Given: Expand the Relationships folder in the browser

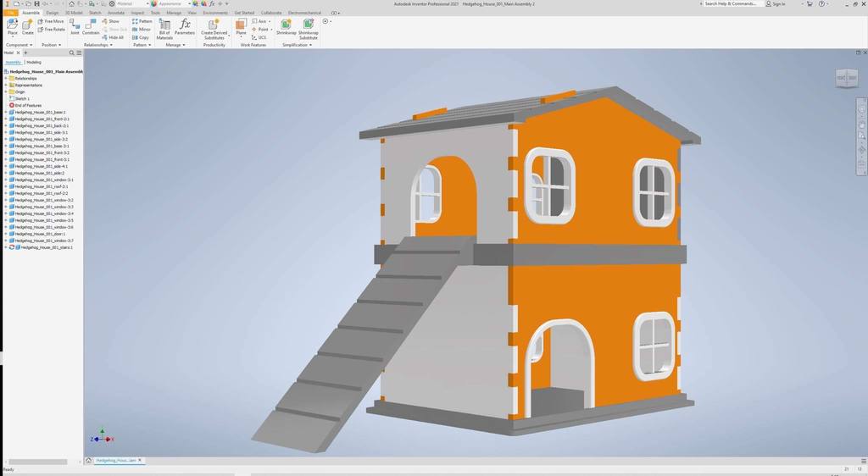Looking at the screenshot, I should 6,79.
